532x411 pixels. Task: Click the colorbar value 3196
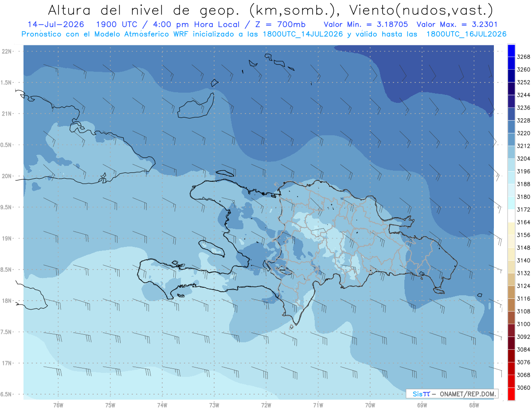click(x=524, y=171)
